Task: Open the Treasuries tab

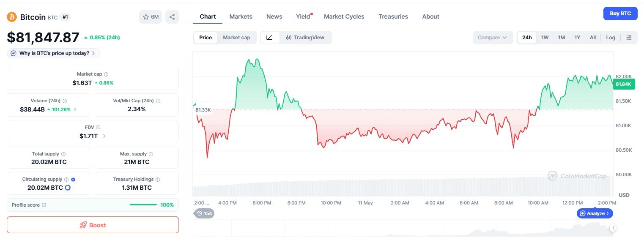Action: pos(393,16)
